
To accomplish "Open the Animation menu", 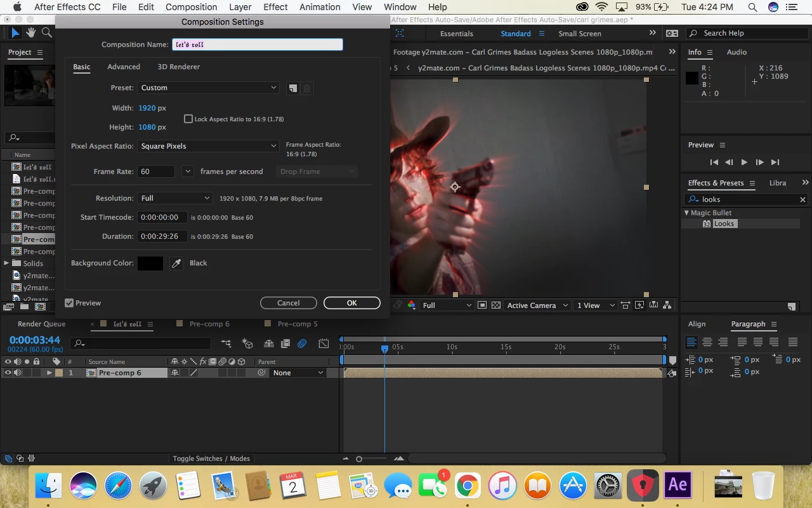I will tap(320, 7).
